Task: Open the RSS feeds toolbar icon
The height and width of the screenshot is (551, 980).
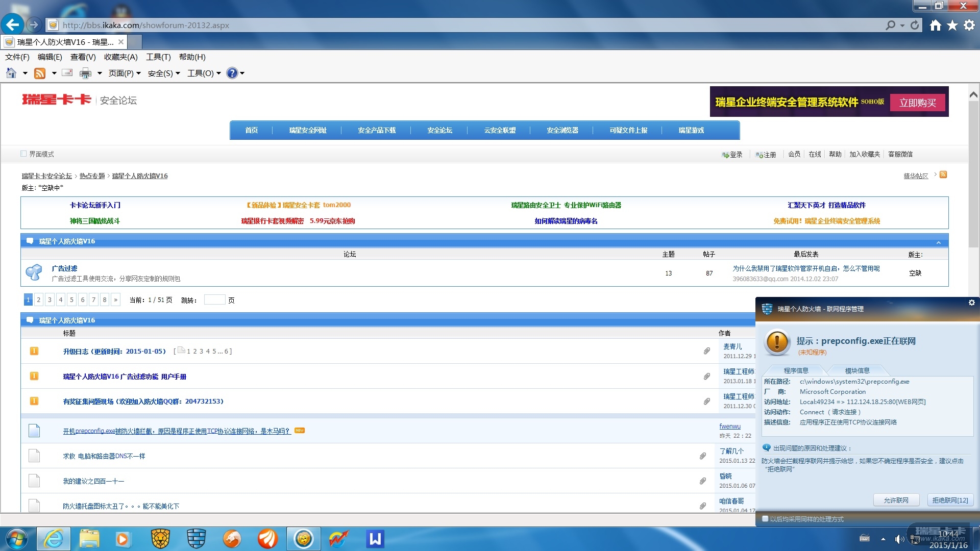Action: [40, 73]
